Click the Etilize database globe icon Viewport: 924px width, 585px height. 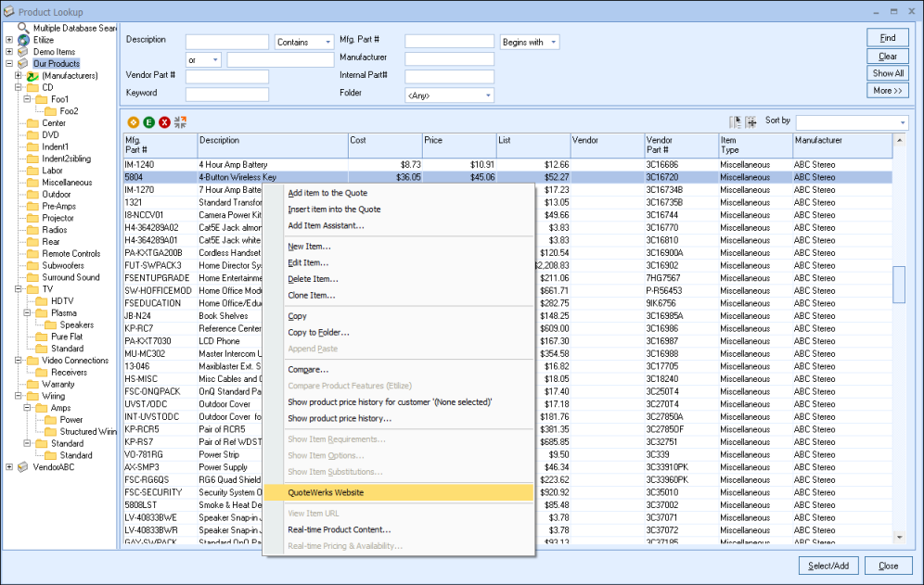click(23, 40)
